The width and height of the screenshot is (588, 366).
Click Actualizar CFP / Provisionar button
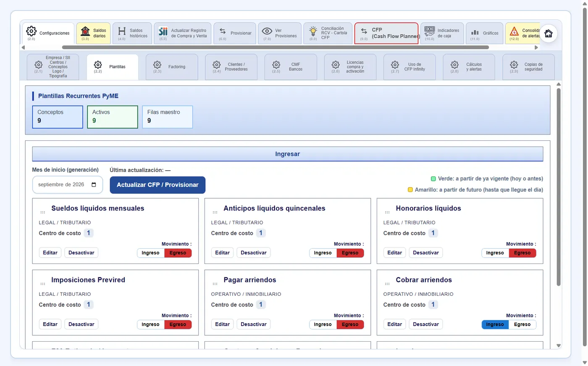157,185
